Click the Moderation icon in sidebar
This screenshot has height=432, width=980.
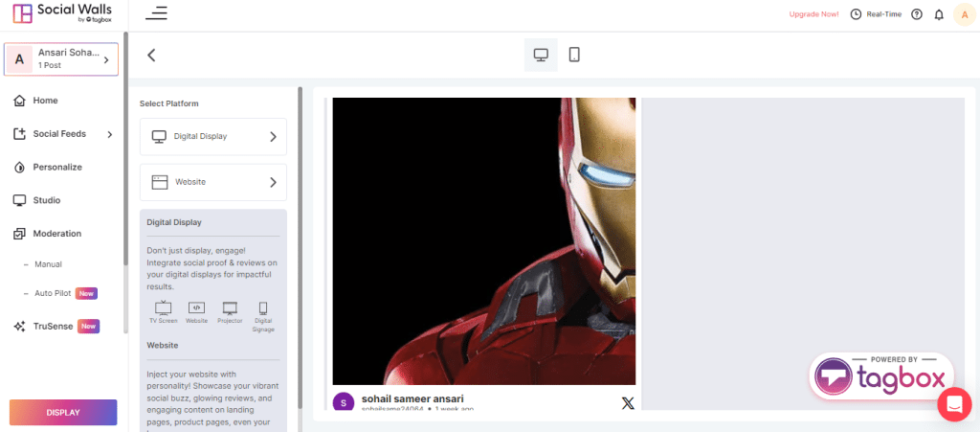pos(19,234)
